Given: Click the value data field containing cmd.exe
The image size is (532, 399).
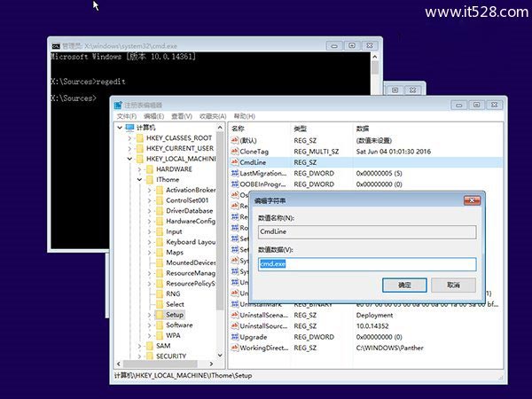Looking at the screenshot, I should [367, 264].
